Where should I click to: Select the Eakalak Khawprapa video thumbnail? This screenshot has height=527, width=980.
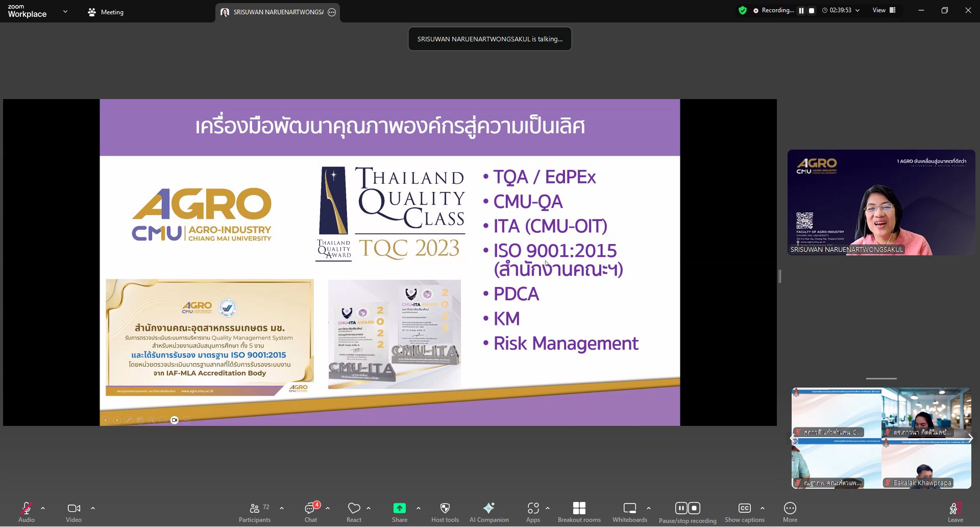(x=926, y=464)
